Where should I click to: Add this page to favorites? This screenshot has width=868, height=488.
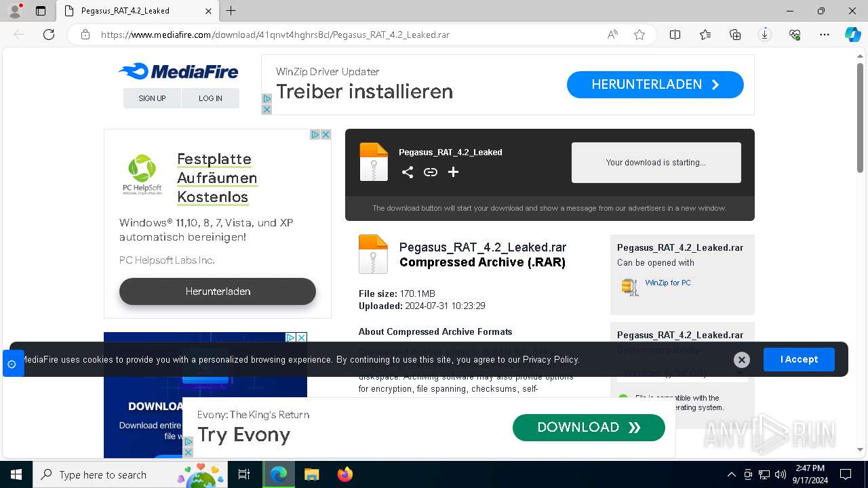tap(639, 35)
